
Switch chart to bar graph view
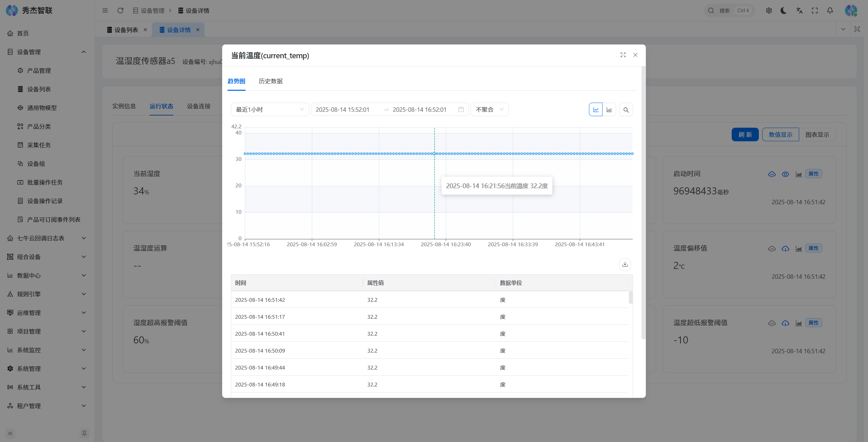tap(609, 110)
